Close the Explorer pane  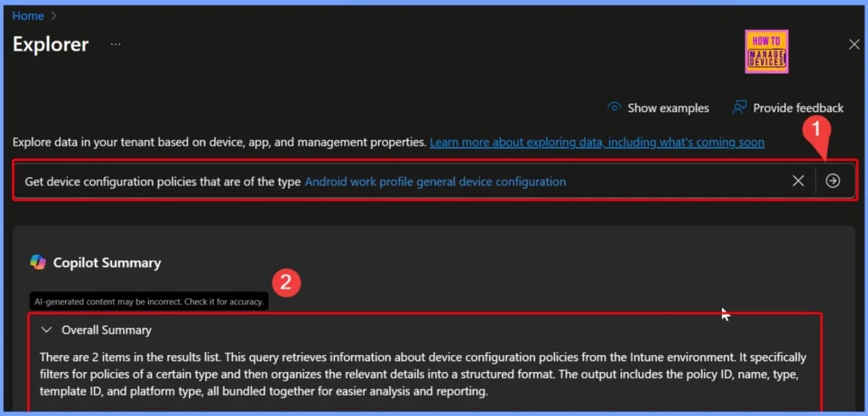[x=854, y=45]
